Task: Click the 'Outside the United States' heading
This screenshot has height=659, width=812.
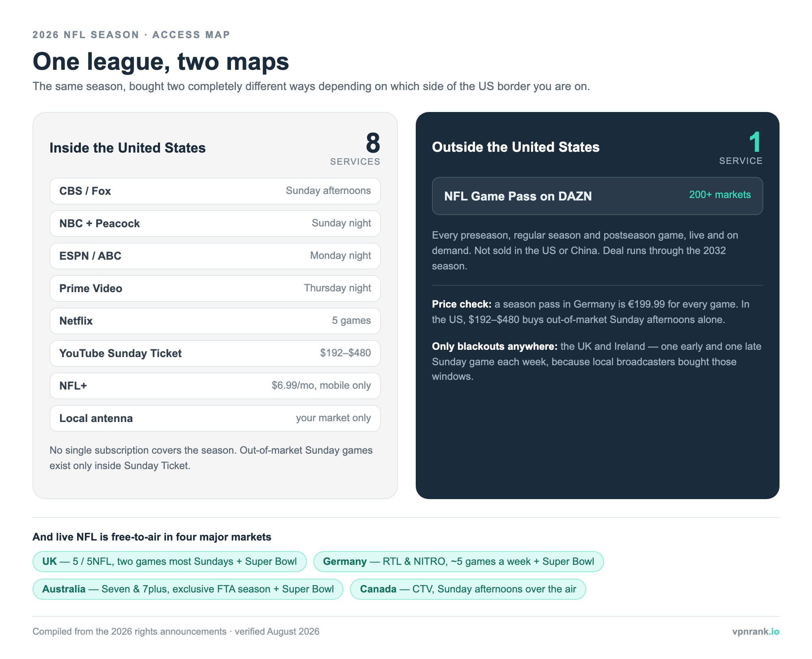Action: (516, 147)
